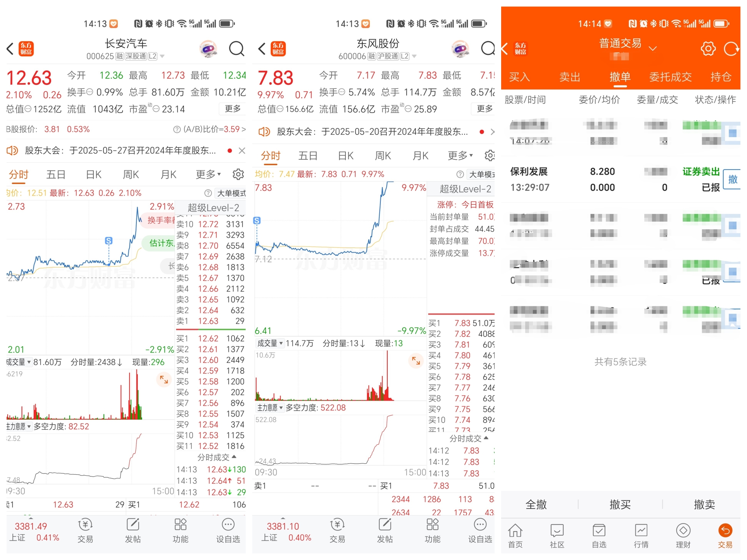Viewport: 747px width, 560px height.
Task: Open 自选 in trading app nav
Action: pyautogui.click(x=599, y=536)
